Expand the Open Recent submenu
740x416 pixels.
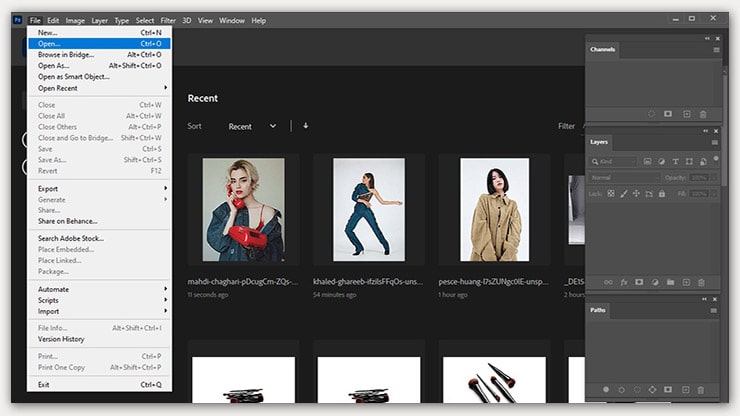click(100, 88)
